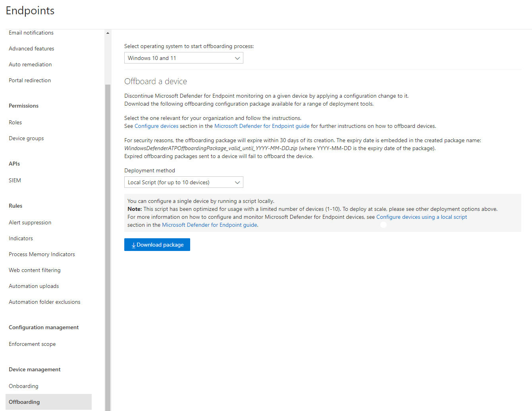This screenshot has width=532, height=411.
Task: Open the Deployment method dropdown
Action: tap(183, 182)
